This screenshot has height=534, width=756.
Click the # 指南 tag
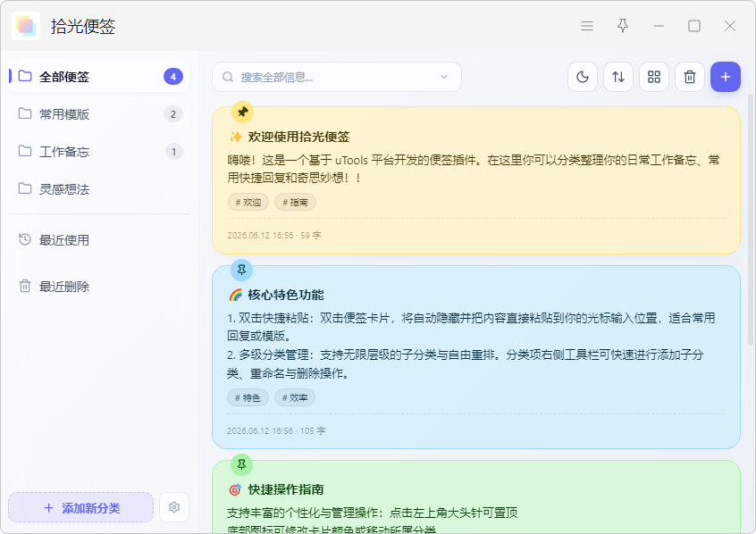pyautogui.click(x=295, y=202)
